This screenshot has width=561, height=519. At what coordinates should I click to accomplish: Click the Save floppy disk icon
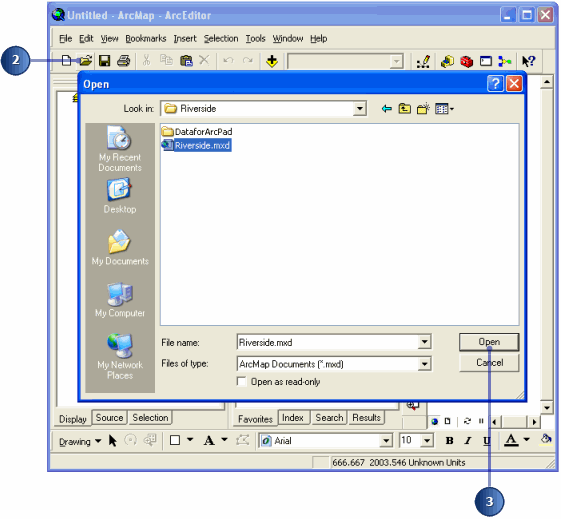(104, 60)
